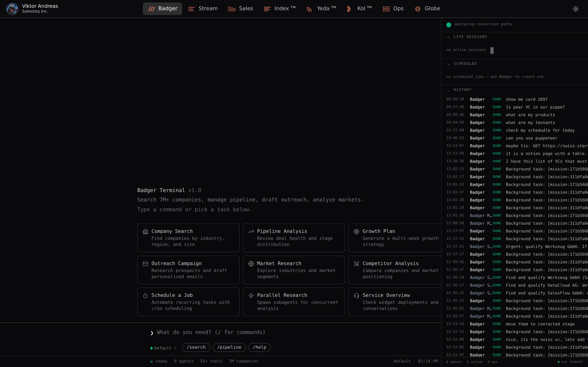This screenshot has height=367, width=588.
Task: Open Pipeline Analysis via its trend icon
Action: click(251, 232)
